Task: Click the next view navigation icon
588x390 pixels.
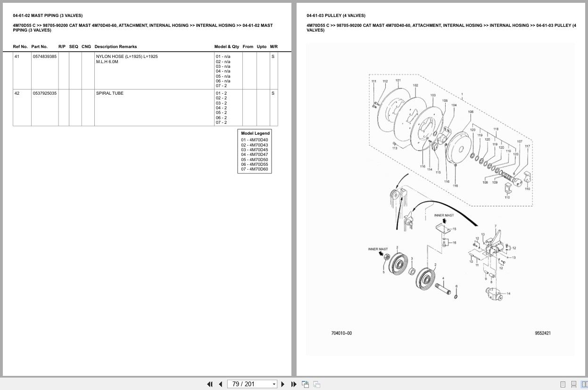Action: (x=316, y=384)
